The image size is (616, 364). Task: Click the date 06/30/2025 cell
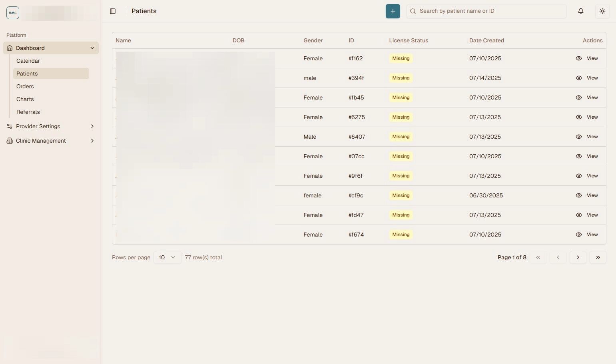point(486,195)
